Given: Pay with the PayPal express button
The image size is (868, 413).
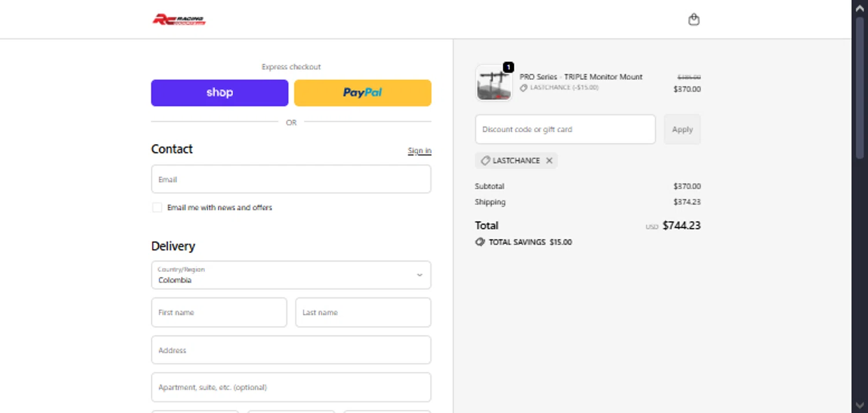Looking at the screenshot, I should (362, 93).
